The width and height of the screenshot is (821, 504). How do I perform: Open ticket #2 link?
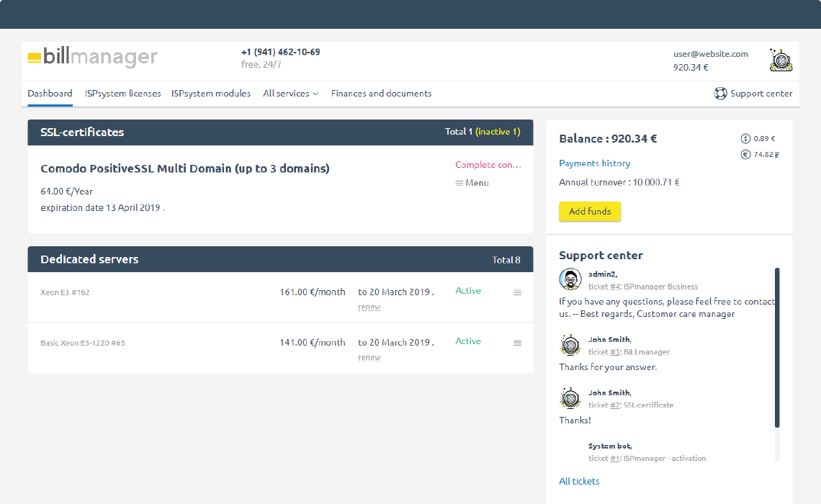615,405
